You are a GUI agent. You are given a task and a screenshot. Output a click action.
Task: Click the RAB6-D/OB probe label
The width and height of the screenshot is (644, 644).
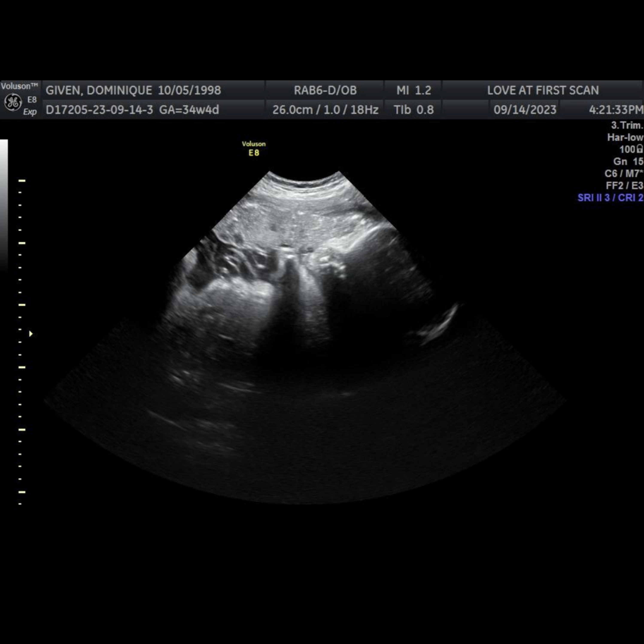(x=325, y=90)
